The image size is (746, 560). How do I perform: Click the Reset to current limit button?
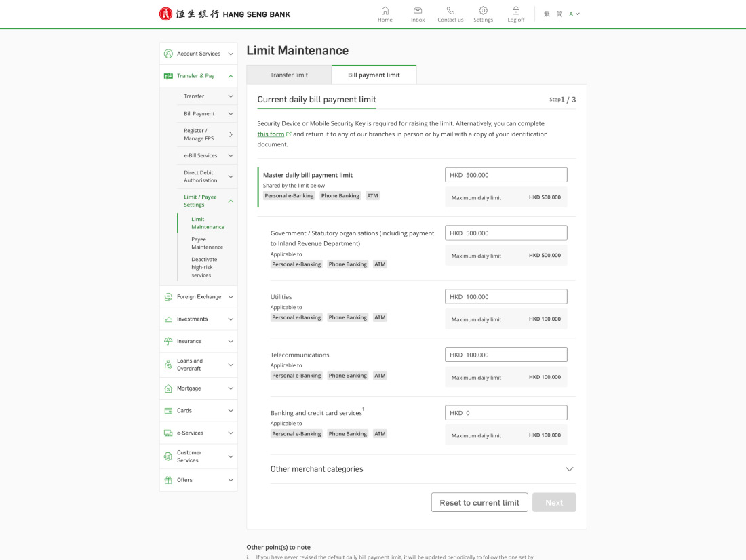[x=479, y=502]
